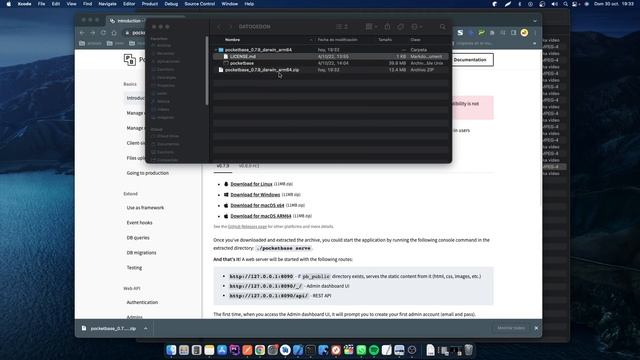Click Download for Linux link
The height and width of the screenshot is (360, 640).
point(251,184)
